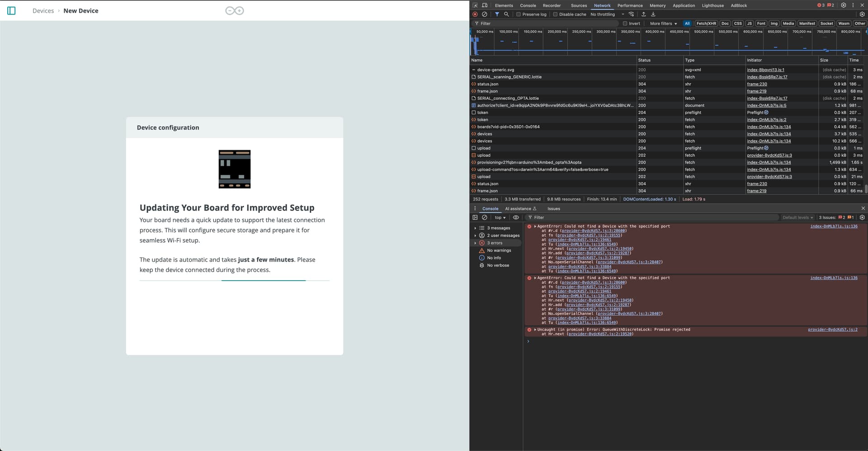Image resolution: width=868 pixels, height=451 pixels.
Task: Open the network request search icon
Action: pyautogui.click(x=506, y=14)
